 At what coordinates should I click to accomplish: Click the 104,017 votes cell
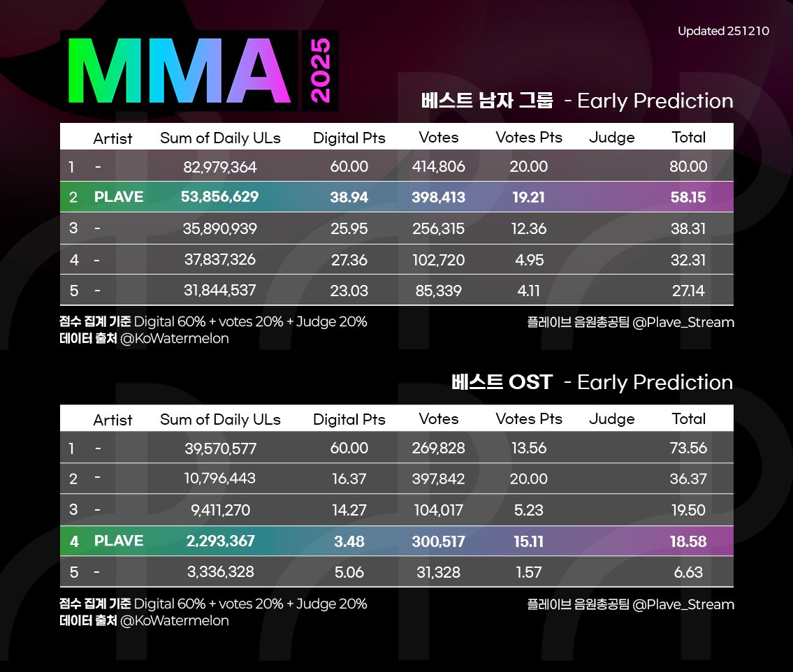coord(439,510)
